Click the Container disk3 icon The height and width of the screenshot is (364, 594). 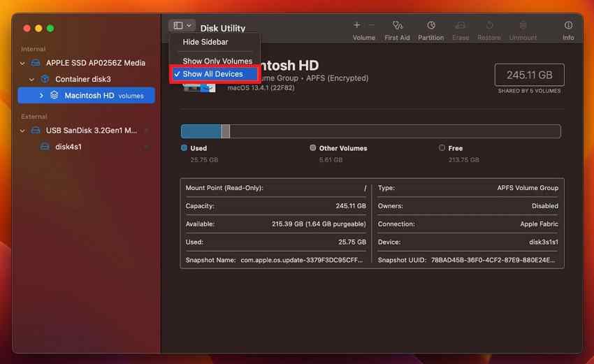pos(45,79)
